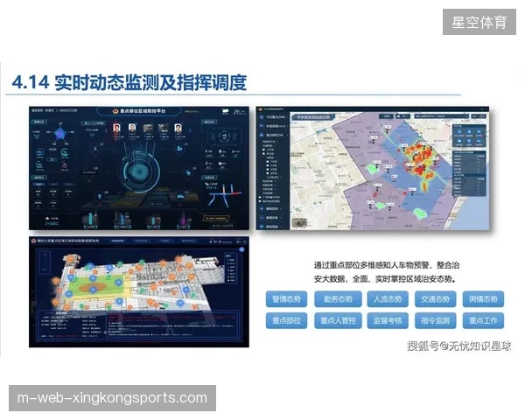Click the first icon in the map tool panel
The image size is (525, 420).
459,131
